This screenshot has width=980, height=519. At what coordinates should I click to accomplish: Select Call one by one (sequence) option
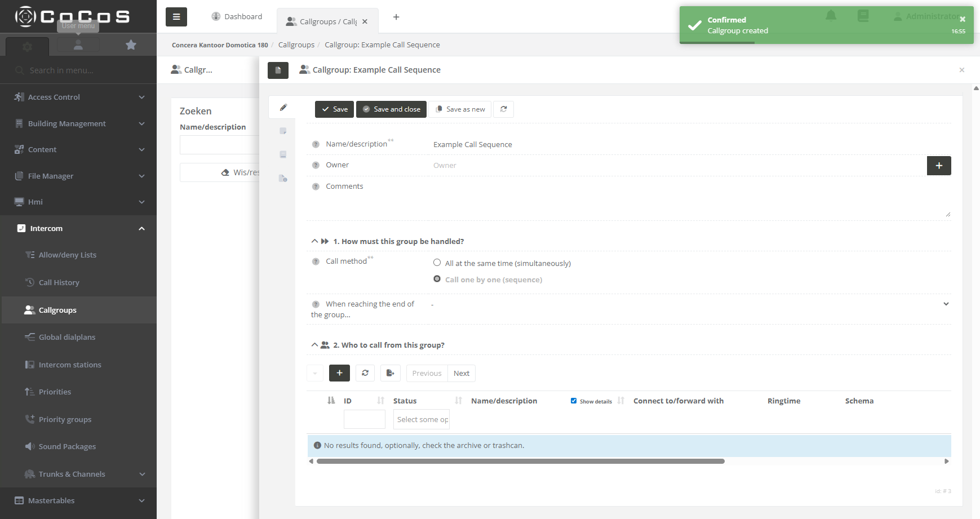tap(437, 279)
